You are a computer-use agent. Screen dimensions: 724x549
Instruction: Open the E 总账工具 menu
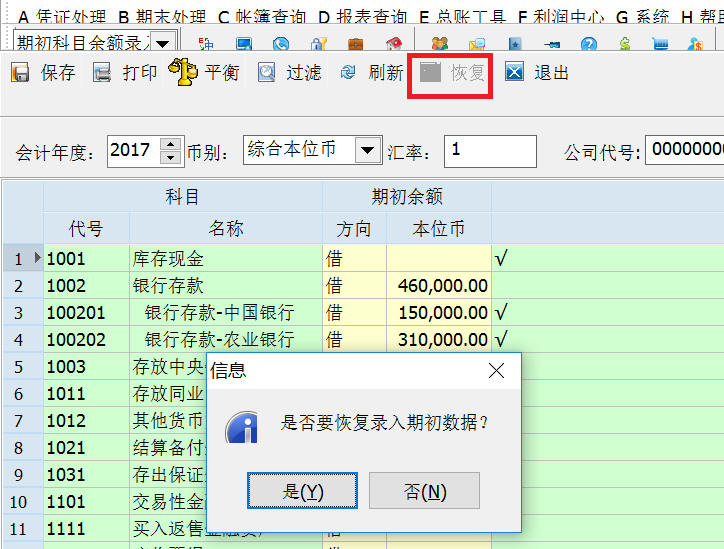point(463,17)
